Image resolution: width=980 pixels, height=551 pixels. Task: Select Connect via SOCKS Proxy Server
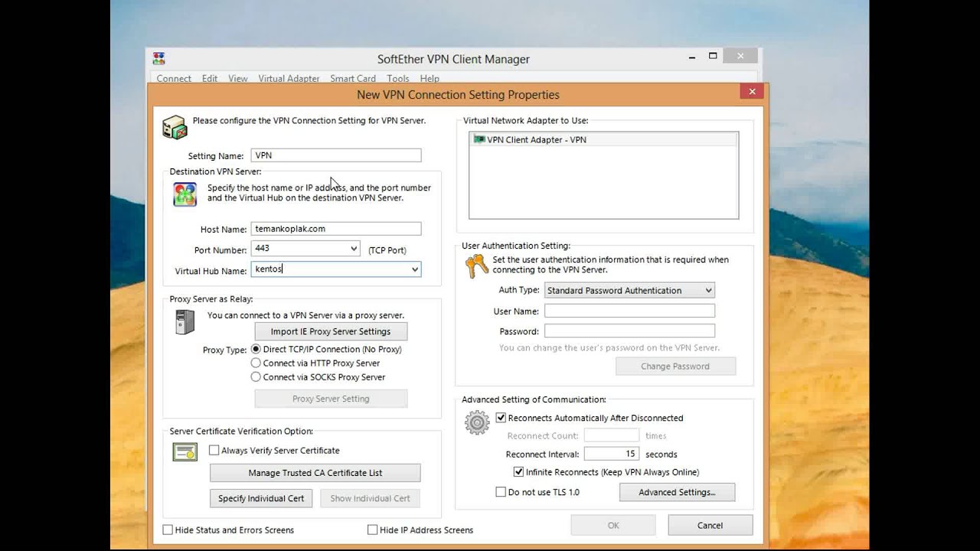tap(256, 377)
